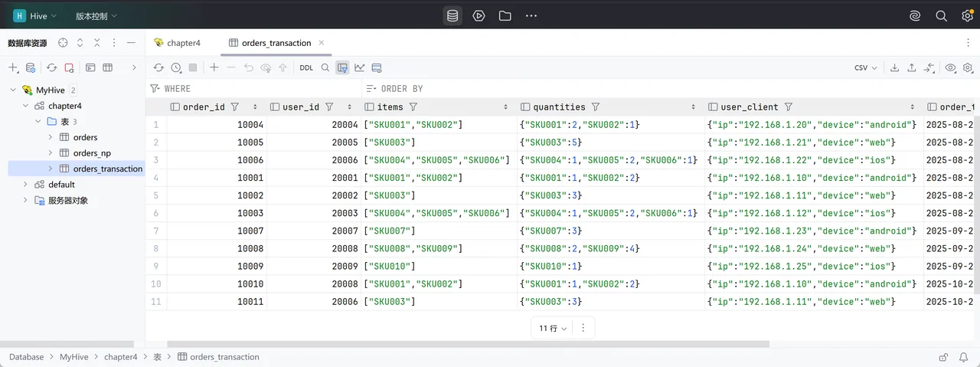Click the expand all icon in database panel
The height and width of the screenshot is (367, 980).
click(x=80, y=43)
